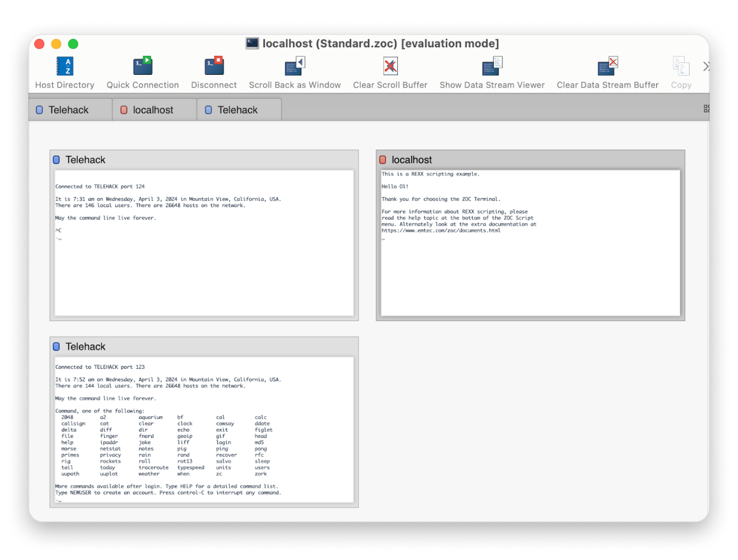
Task: Start a Quick Connection
Action: pyautogui.click(x=142, y=67)
